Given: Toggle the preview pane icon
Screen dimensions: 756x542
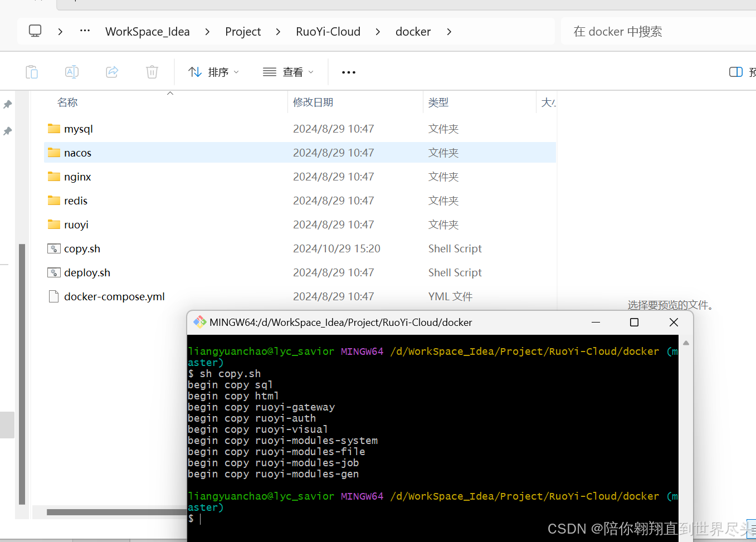Looking at the screenshot, I should click(x=736, y=72).
